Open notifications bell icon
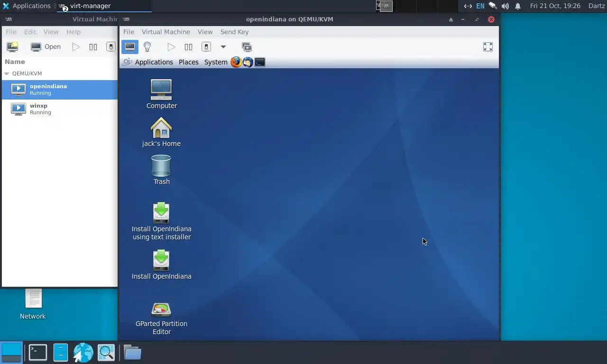The height and width of the screenshot is (364, 607). tap(518, 6)
